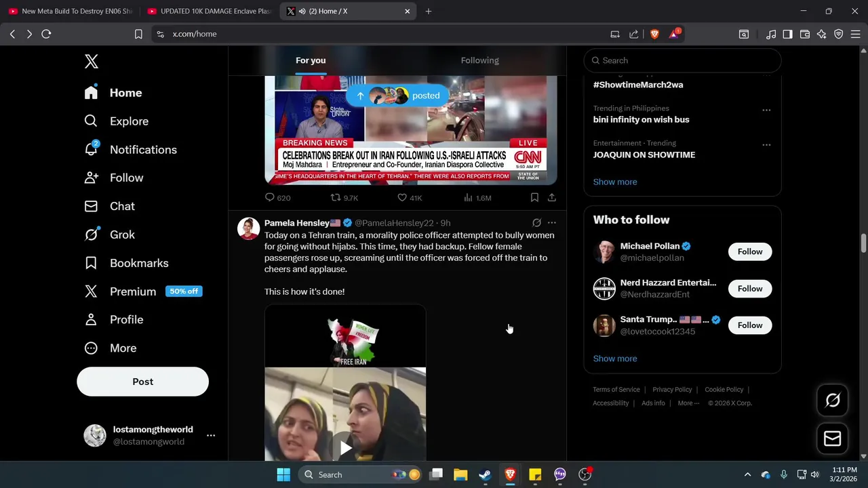Open Brave VPN shield icon
Screen dimensions: 868x488
click(838, 34)
